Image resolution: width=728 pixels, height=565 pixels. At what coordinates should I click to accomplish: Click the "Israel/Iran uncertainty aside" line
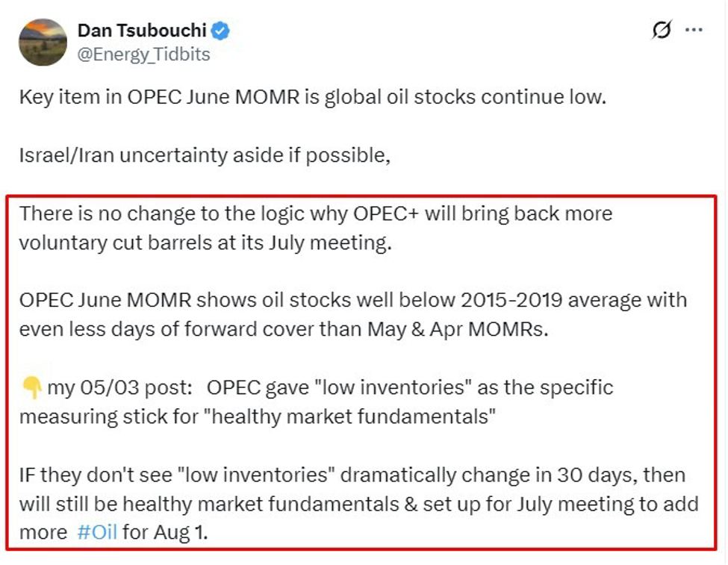[x=205, y=156]
